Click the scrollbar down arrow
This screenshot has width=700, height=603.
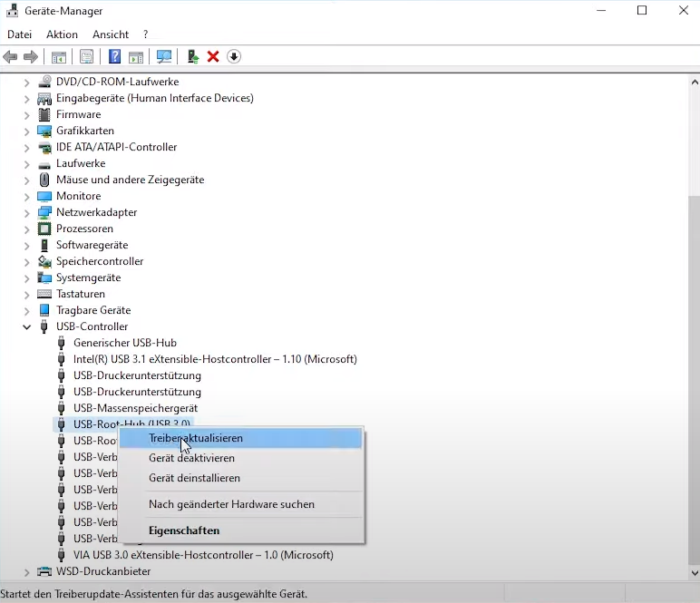point(695,573)
